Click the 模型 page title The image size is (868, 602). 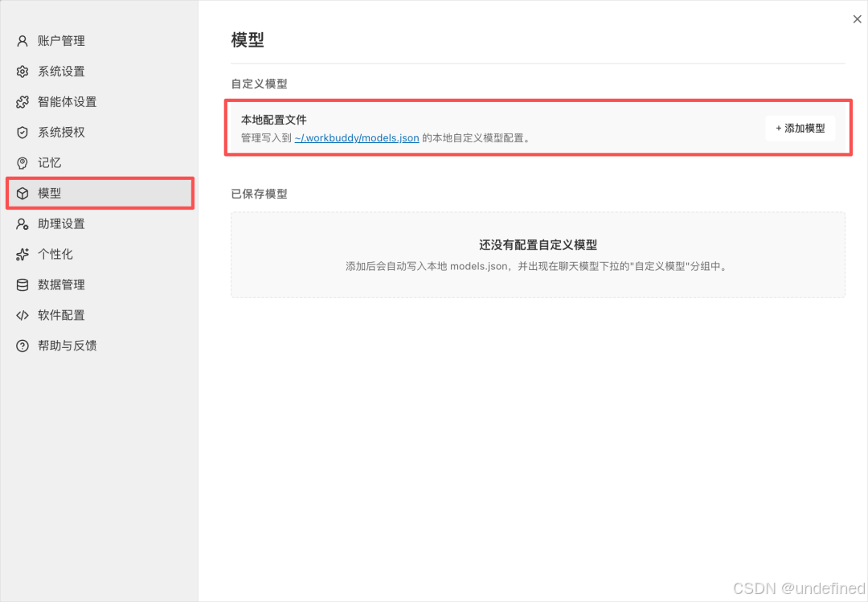(248, 40)
